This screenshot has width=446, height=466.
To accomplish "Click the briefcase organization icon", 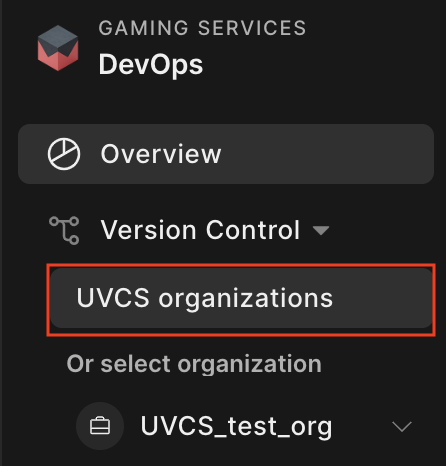I will [x=100, y=426].
